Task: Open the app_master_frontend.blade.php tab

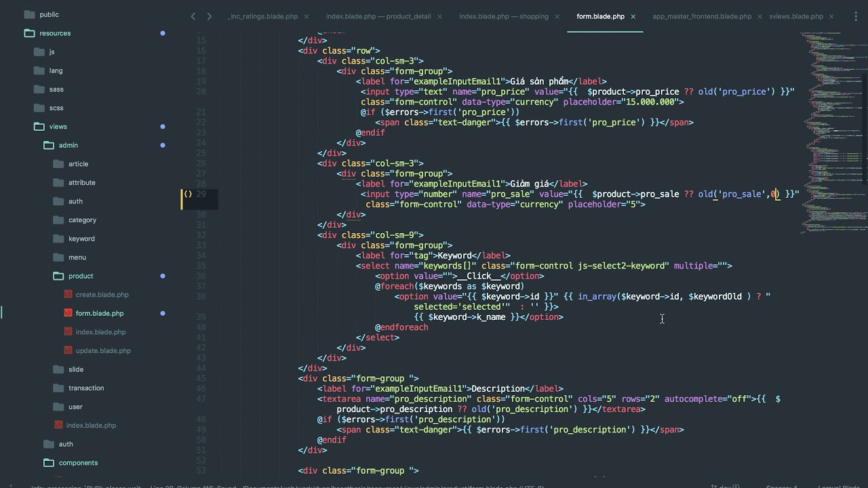Action: tap(702, 16)
